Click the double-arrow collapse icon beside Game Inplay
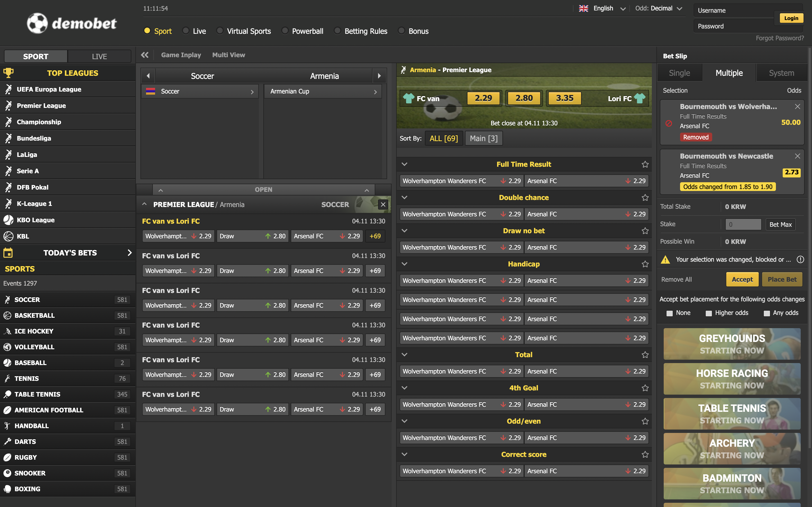This screenshot has width=812, height=507. coord(145,55)
